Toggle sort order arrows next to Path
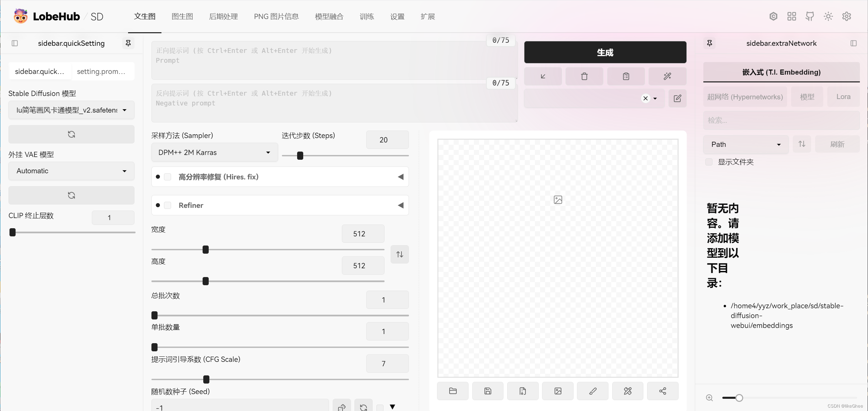This screenshot has height=411, width=868. [802, 144]
